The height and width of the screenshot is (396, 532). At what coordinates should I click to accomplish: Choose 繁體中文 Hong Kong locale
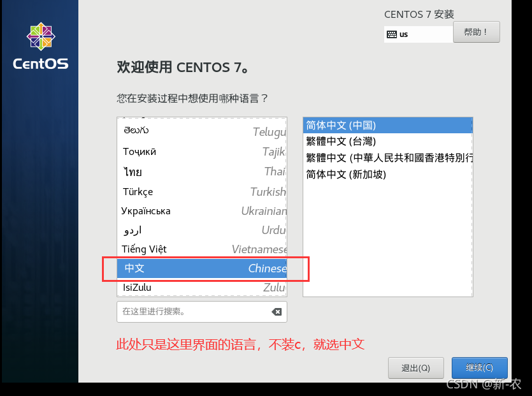pos(387,158)
